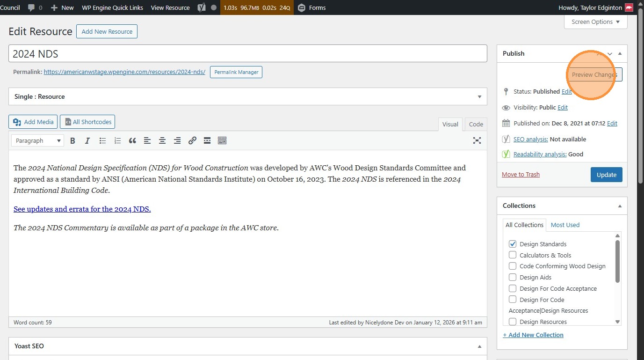Click the Update button
This screenshot has height=360, width=644.
pyautogui.click(x=607, y=175)
